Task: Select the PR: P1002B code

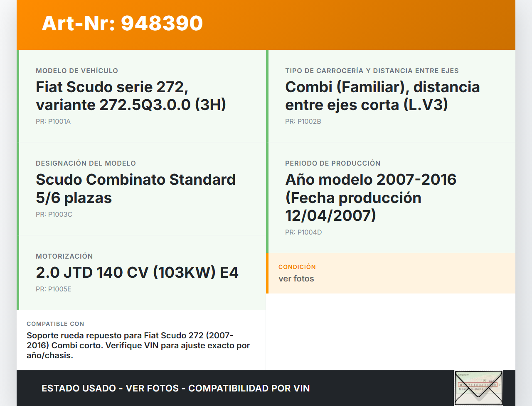Action: (303, 121)
